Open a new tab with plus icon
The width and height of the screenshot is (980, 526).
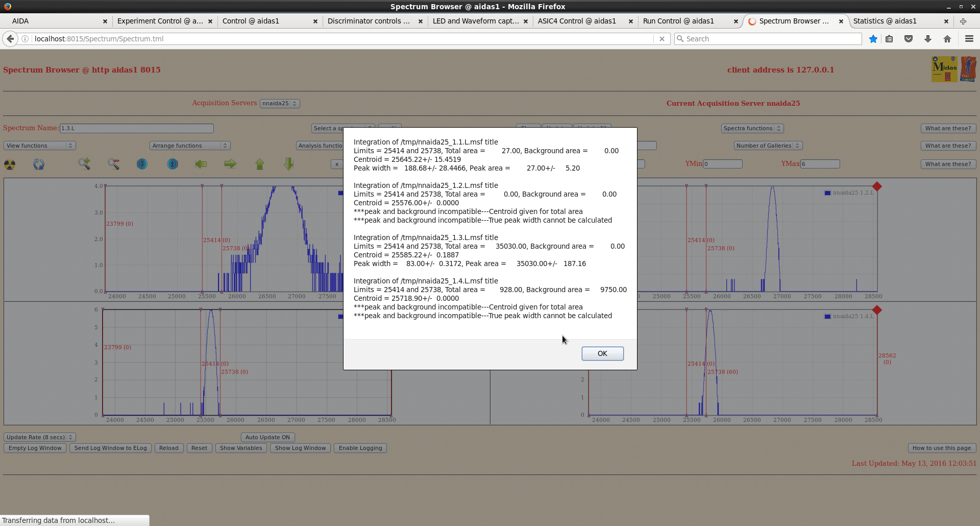pyautogui.click(x=963, y=21)
